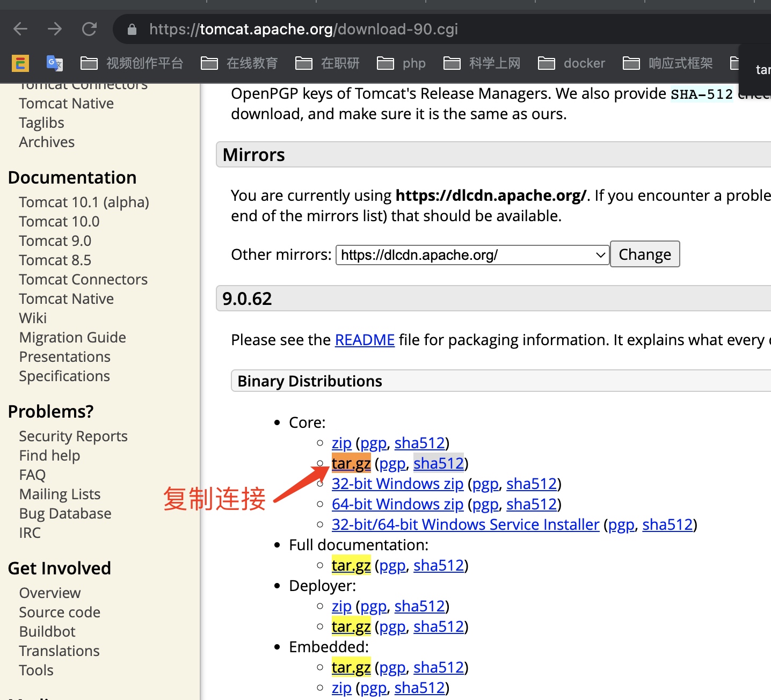This screenshot has width=771, height=700.
Task: Open the README file link
Action: pyautogui.click(x=365, y=340)
